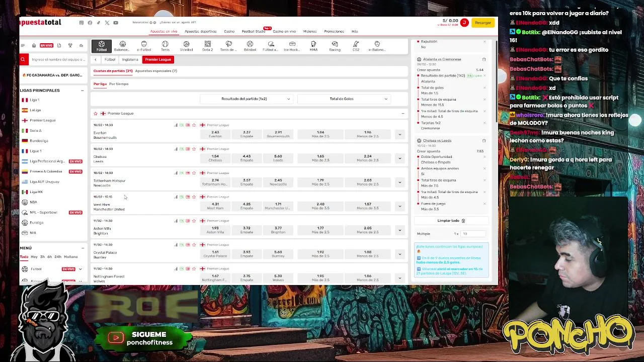
Task: Open the Bundesliga league link
Action: pyautogui.click(x=39, y=141)
